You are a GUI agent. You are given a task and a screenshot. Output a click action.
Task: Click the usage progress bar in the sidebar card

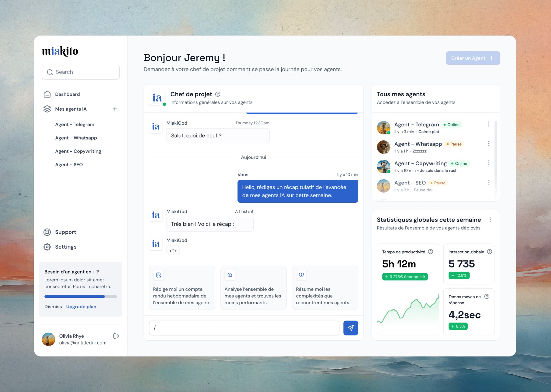[x=80, y=296]
